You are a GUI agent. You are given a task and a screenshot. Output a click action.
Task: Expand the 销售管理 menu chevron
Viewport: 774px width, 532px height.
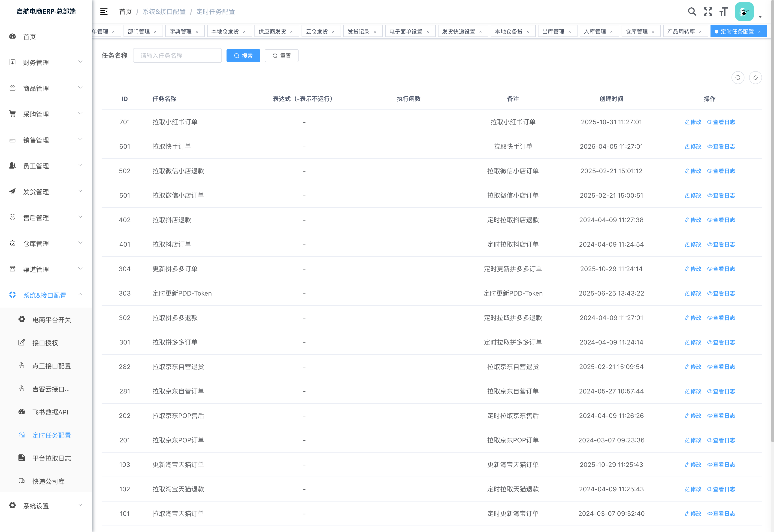80,139
